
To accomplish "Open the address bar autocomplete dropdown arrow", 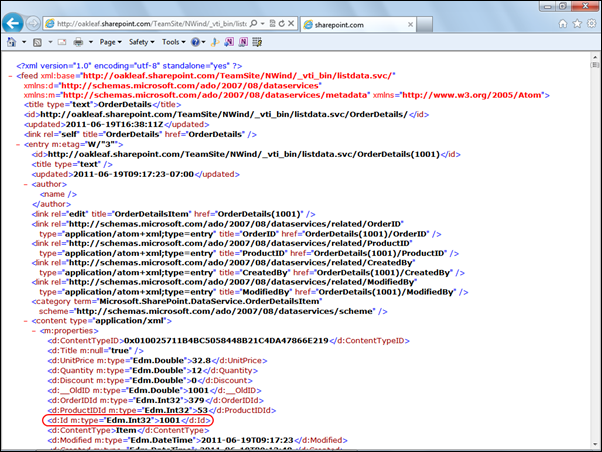I will click(x=263, y=23).
